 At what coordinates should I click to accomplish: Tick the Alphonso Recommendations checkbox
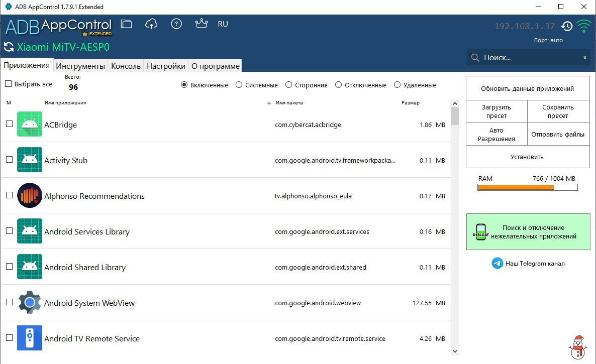click(x=10, y=195)
